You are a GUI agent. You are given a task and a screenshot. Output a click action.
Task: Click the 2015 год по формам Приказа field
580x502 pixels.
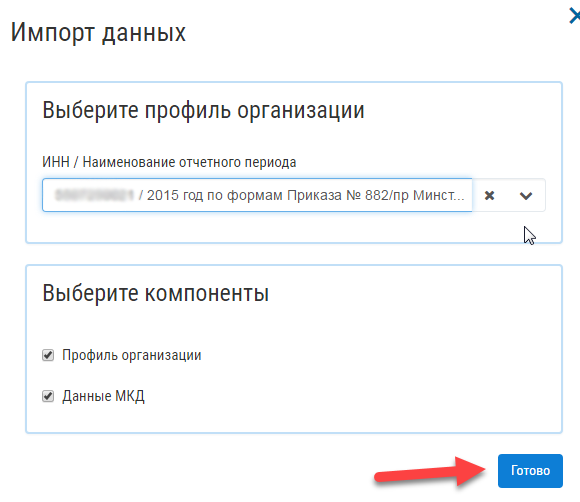257,195
